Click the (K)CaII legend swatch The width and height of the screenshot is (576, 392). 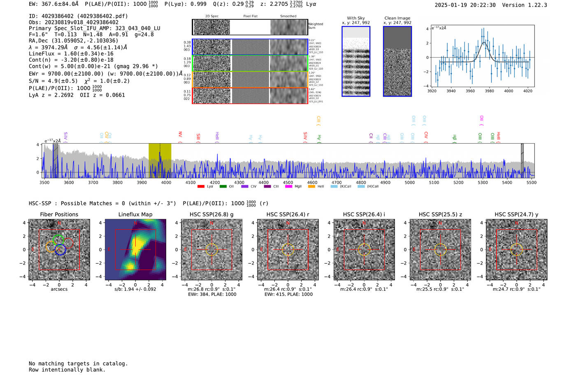pos(334,186)
